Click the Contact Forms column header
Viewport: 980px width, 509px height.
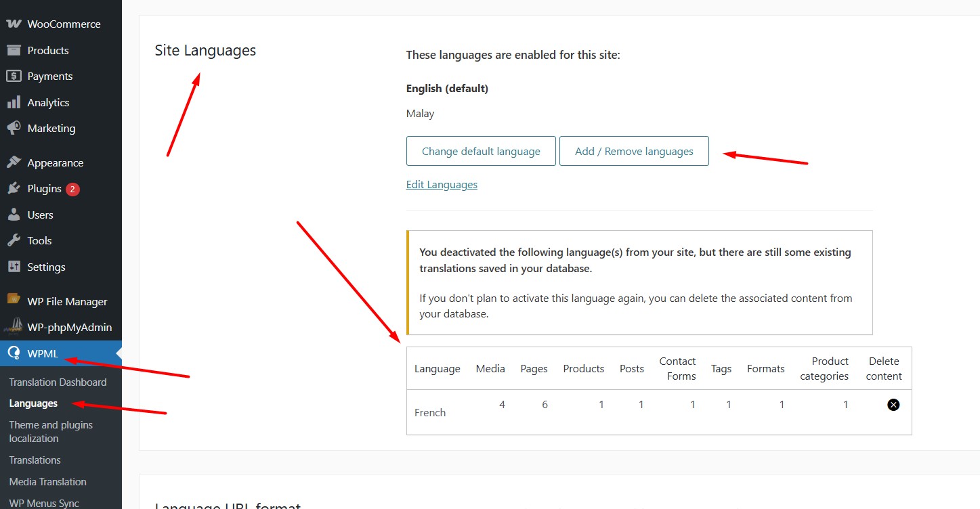[677, 369]
